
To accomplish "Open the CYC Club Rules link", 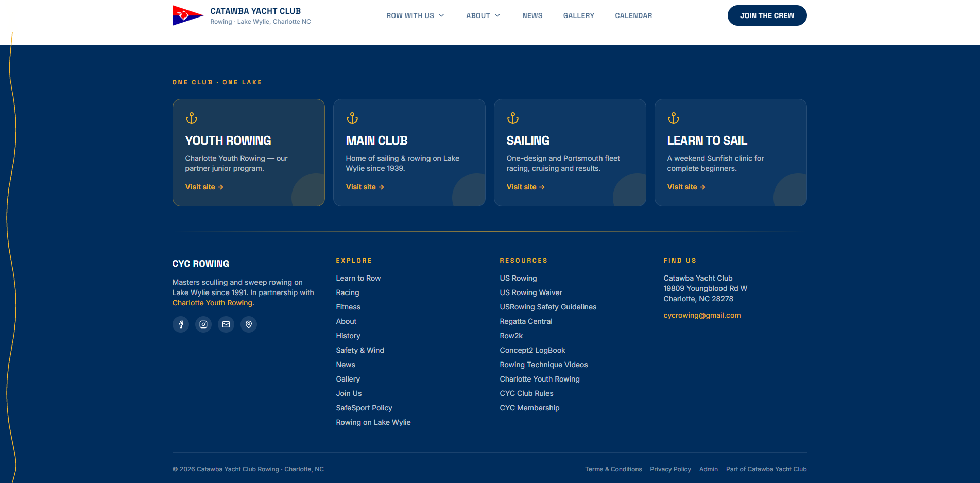I will click(526, 393).
